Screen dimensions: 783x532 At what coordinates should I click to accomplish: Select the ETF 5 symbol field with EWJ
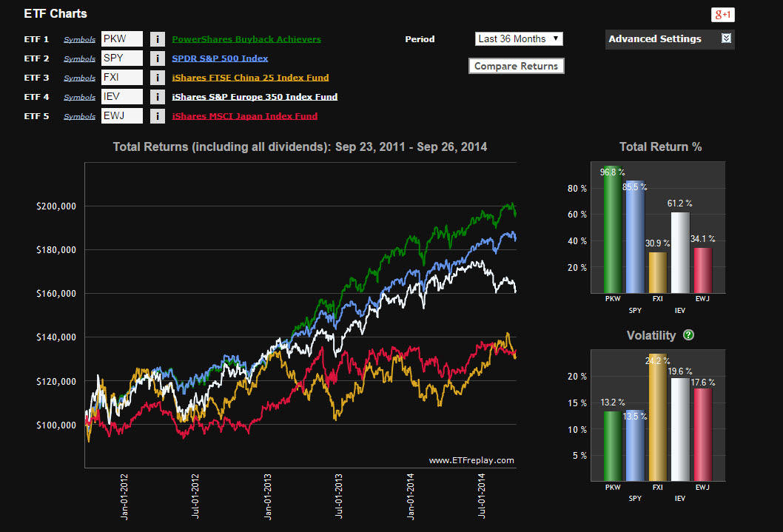(121, 116)
